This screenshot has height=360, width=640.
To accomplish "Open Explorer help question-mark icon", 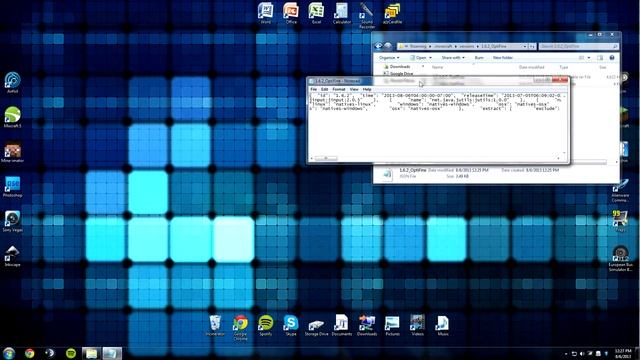I will click(x=612, y=58).
